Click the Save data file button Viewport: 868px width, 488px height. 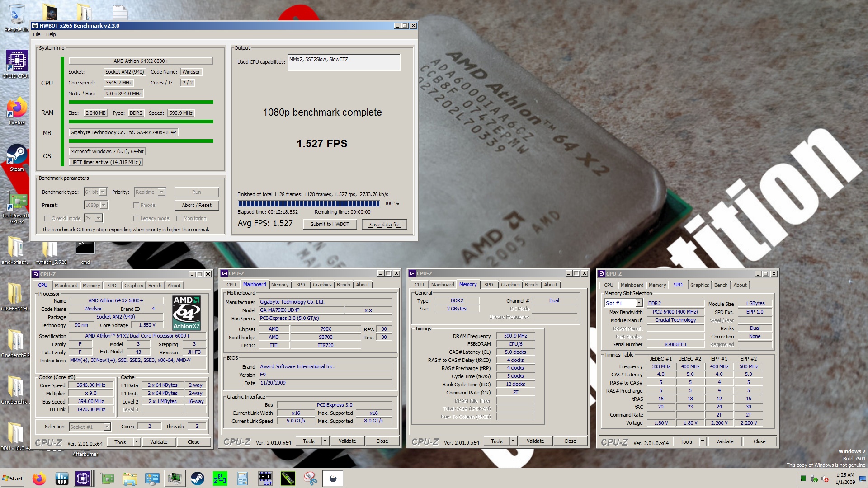click(384, 224)
